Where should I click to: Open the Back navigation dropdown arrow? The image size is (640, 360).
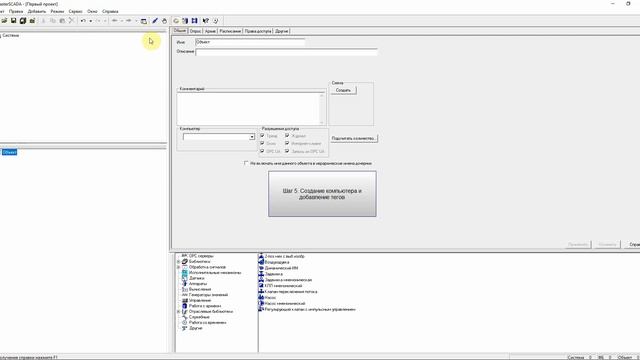click(121, 21)
